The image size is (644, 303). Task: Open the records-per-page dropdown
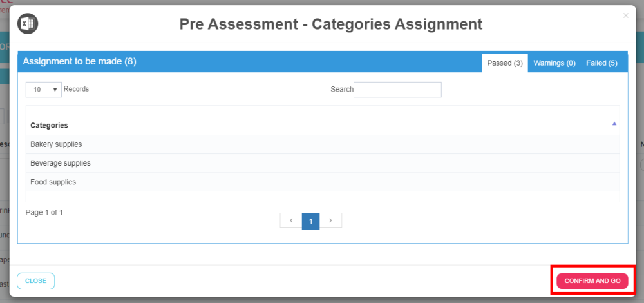[44, 90]
